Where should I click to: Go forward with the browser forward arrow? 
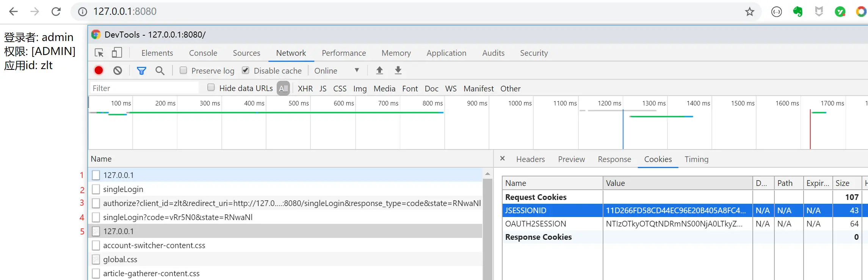(x=34, y=12)
